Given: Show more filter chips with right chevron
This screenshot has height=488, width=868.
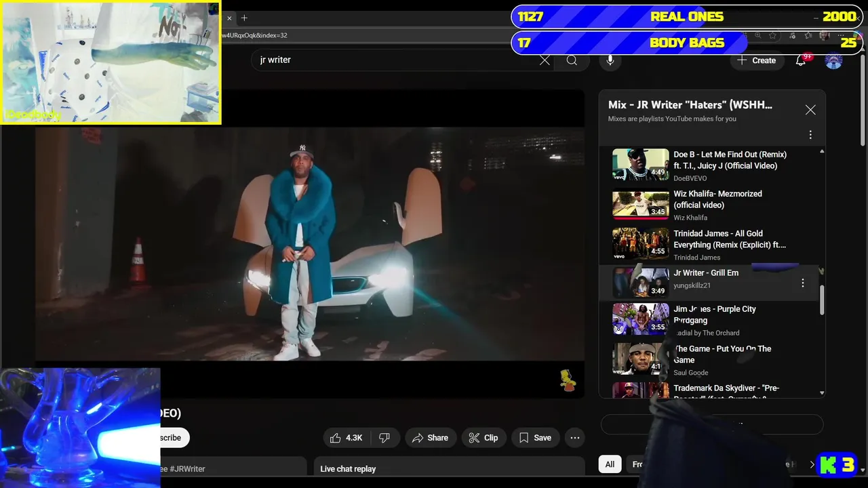Looking at the screenshot, I should pos(812,464).
